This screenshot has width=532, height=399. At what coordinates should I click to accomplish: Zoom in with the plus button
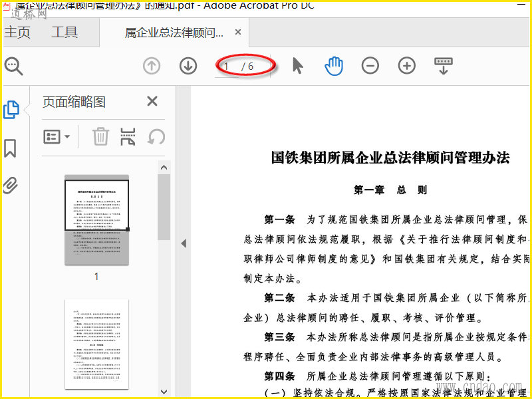406,66
